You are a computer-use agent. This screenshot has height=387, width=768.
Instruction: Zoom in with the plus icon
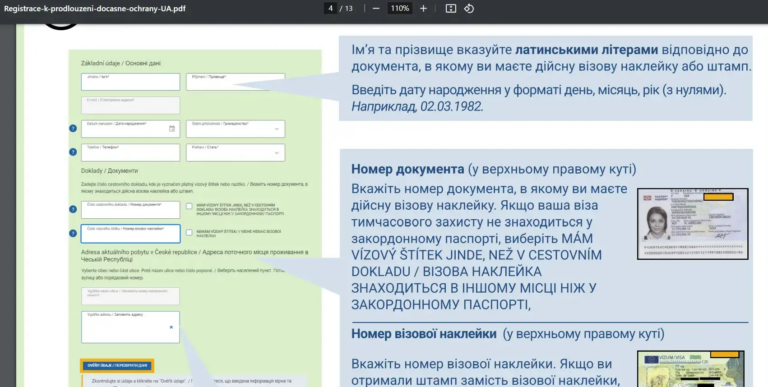click(423, 8)
